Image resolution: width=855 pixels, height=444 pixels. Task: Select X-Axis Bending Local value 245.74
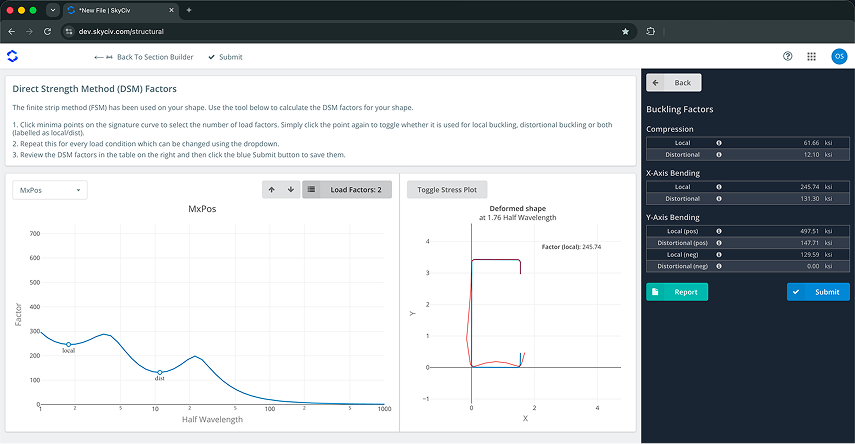coord(810,187)
